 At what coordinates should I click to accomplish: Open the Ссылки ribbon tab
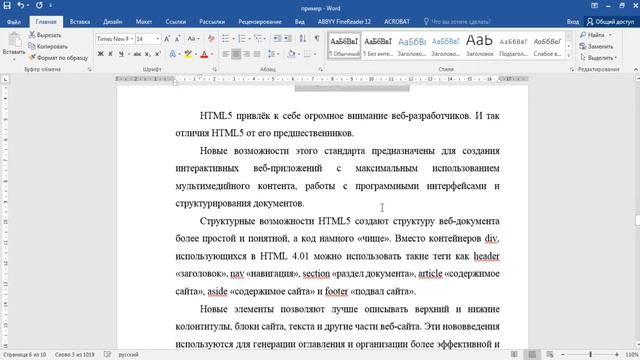pos(176,22)
